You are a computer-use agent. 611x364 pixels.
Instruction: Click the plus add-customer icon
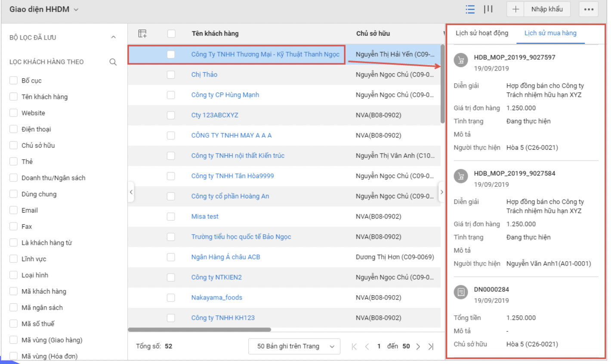click(515, 9)
